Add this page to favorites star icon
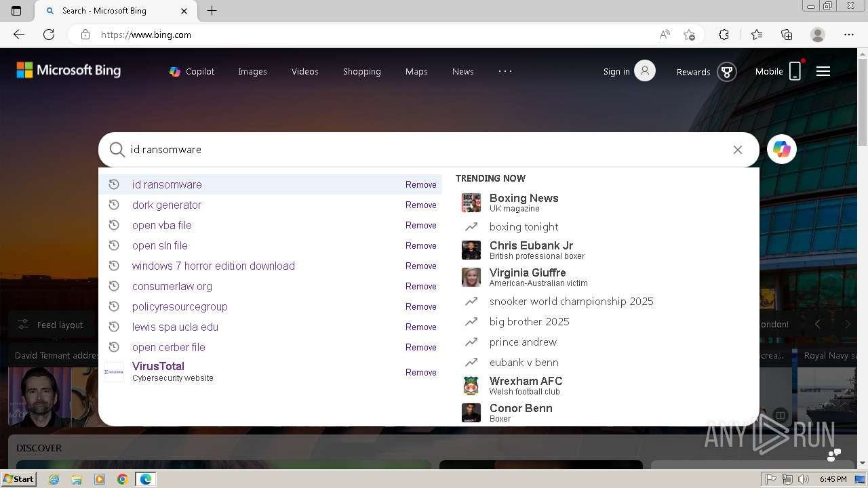 pos(690,35)
